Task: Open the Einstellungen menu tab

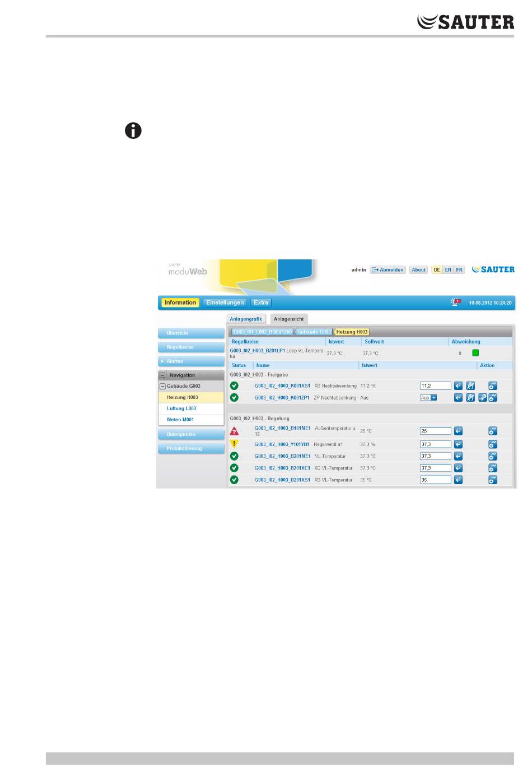Action: 225,303
